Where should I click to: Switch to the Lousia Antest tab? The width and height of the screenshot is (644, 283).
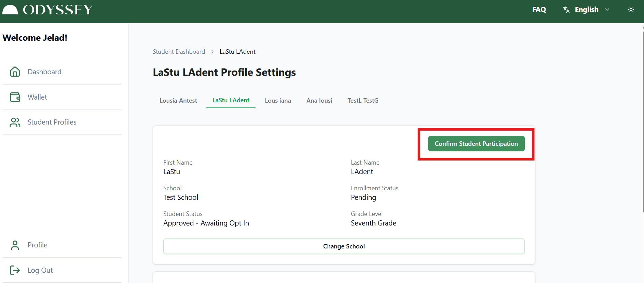pos(178,101)
